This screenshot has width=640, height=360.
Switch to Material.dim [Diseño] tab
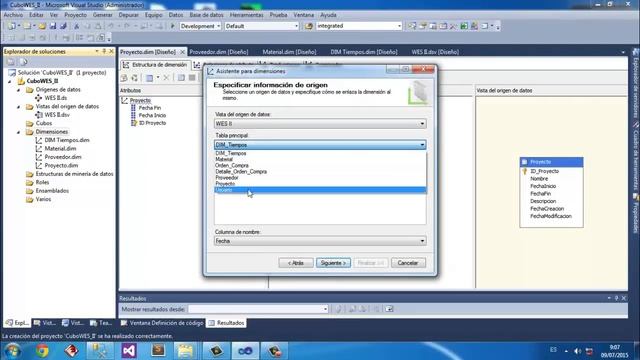(x=289, y=52)
